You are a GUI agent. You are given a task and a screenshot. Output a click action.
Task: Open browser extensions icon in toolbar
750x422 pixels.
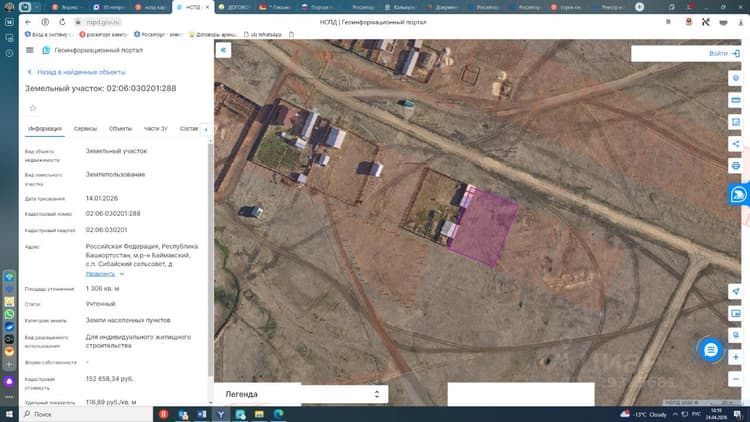[706, 22]
